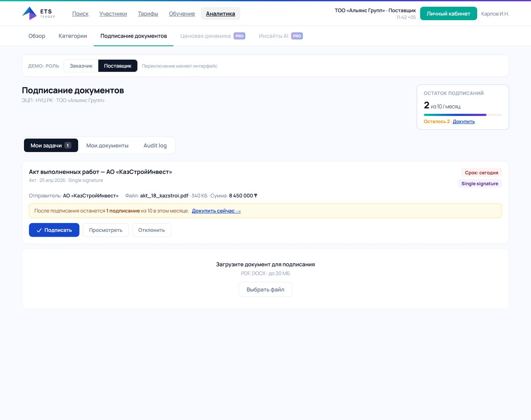Click the Просмотреть button
The height and width of the screenshot is (420, 531).
pyautogui.click(x=106, y=230)
